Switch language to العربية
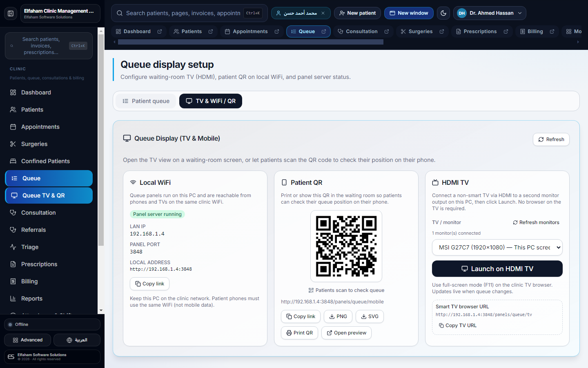This screenshot has width=588, height=368. (77, 340)
